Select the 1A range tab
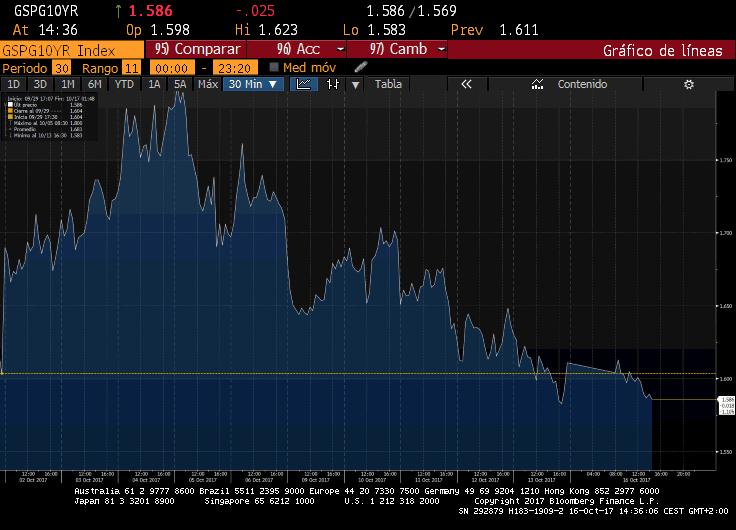Screen dimensions: 736x530 pyautogui.click(x=154, y=84)
